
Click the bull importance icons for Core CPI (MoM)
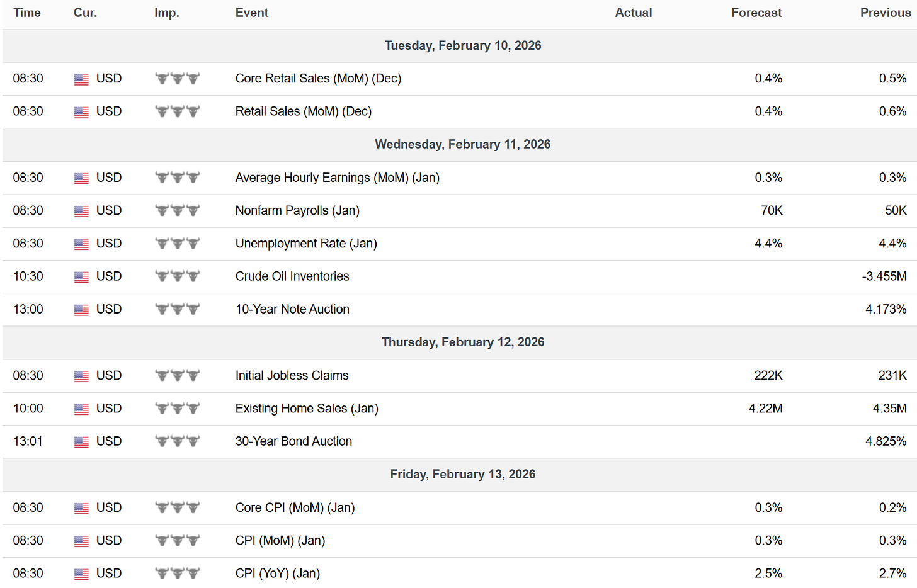tap(178, 507)
